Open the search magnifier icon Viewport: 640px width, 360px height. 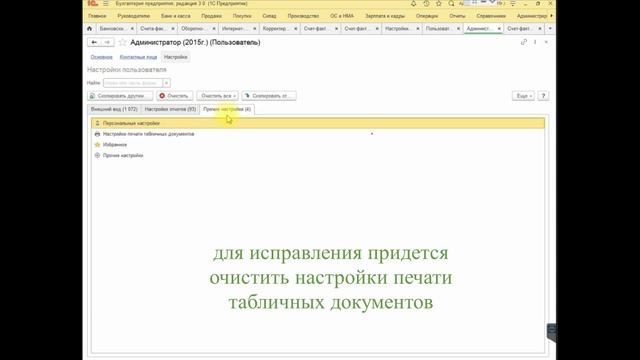[451, 4]
